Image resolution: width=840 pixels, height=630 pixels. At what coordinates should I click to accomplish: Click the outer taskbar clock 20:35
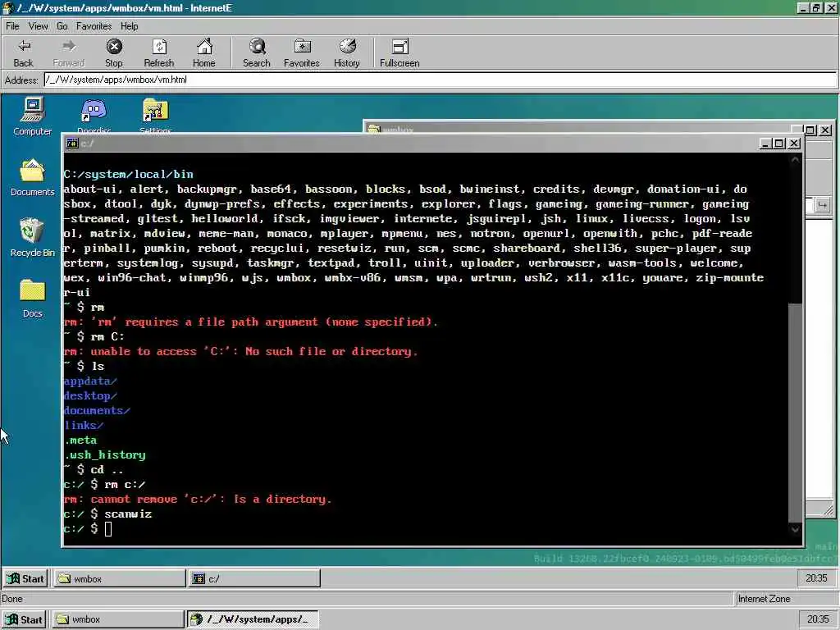818,619
